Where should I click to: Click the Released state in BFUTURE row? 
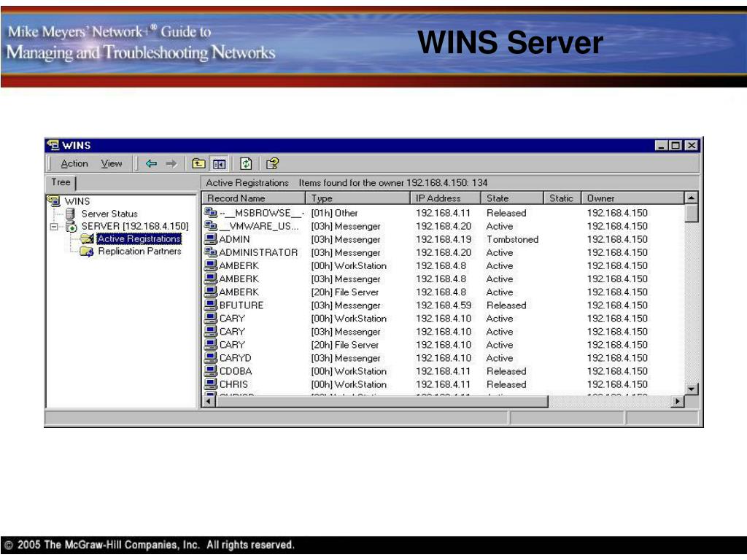click(x=506, y=306)
